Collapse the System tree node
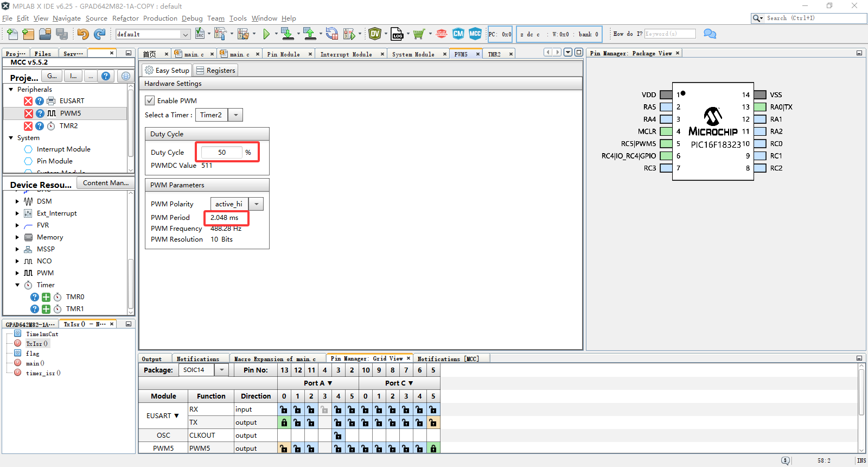 coord(11,138)
